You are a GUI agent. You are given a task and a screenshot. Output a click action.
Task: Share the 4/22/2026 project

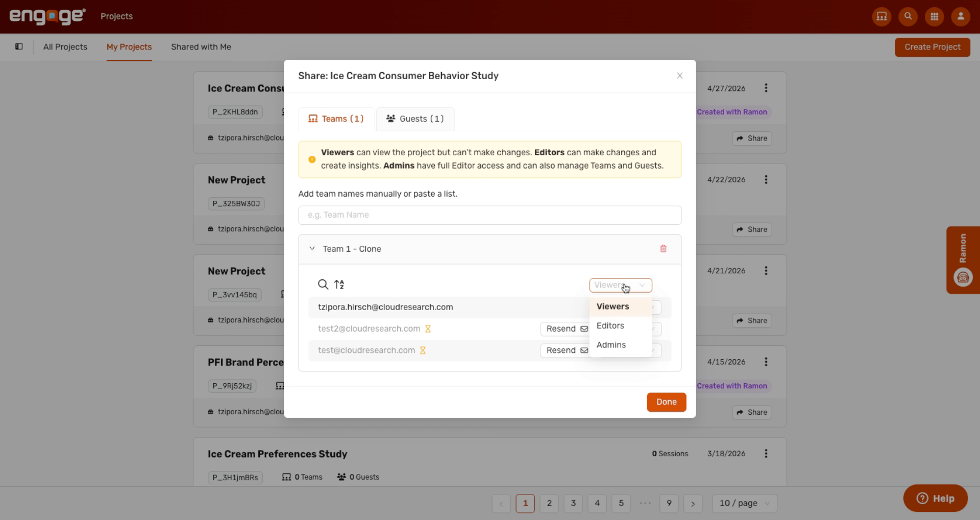pos(752,230)
